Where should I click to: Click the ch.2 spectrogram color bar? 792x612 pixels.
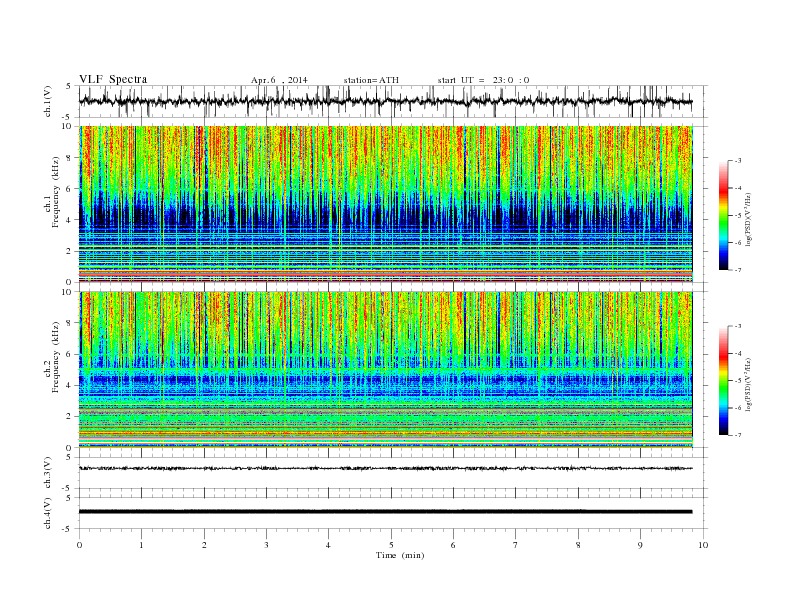[x=723, y=380]
